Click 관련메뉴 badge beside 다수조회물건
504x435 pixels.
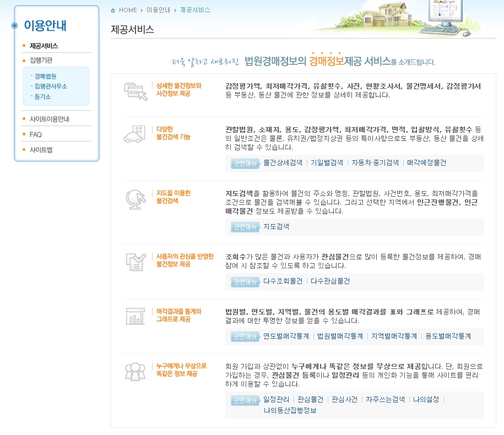coord(245,282)
